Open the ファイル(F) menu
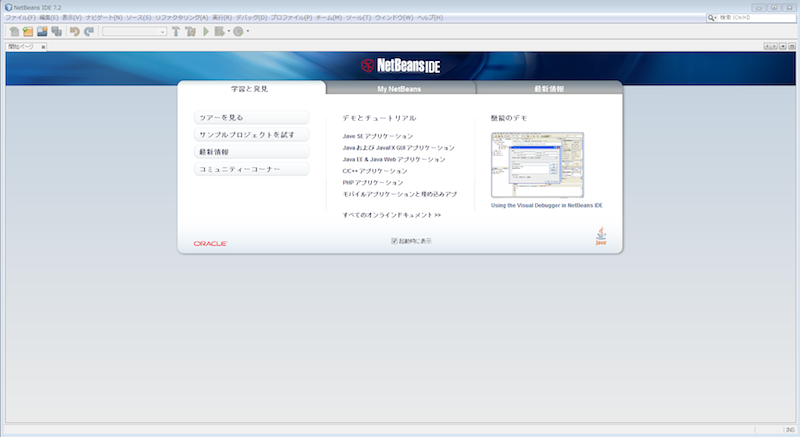800x437 pixels. point(20,17)
